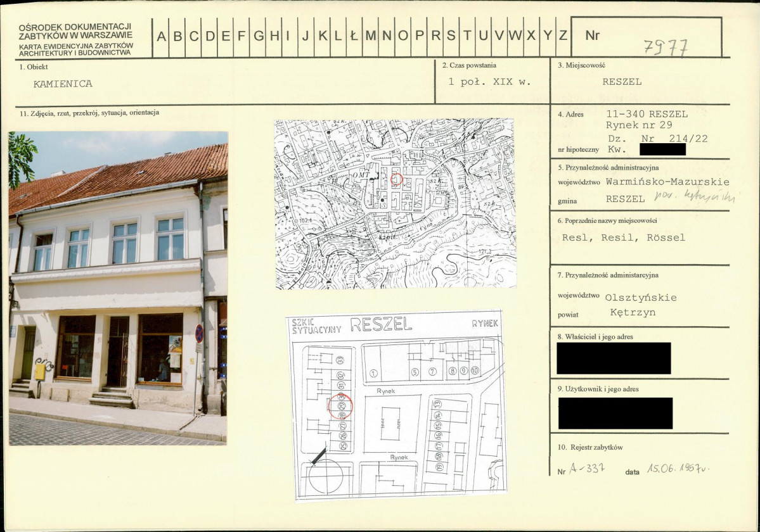760x532 pixels.
Task: Click the Warmińsko-Mazurskie voivodeship entry
Action: (x=667, y=182)
